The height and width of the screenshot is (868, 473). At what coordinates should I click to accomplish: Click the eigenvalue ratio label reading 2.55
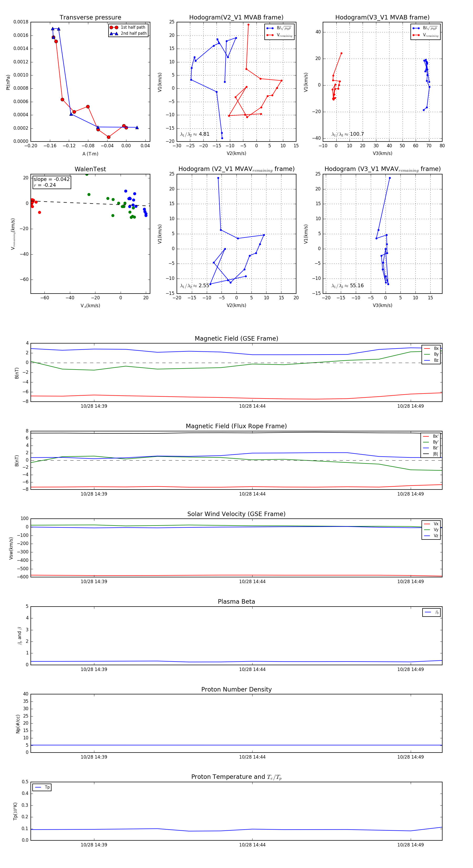click(194, 286)
